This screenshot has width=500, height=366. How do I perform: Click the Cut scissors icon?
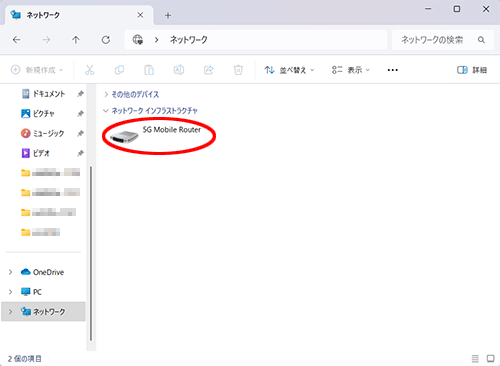[x=89, y=70]
